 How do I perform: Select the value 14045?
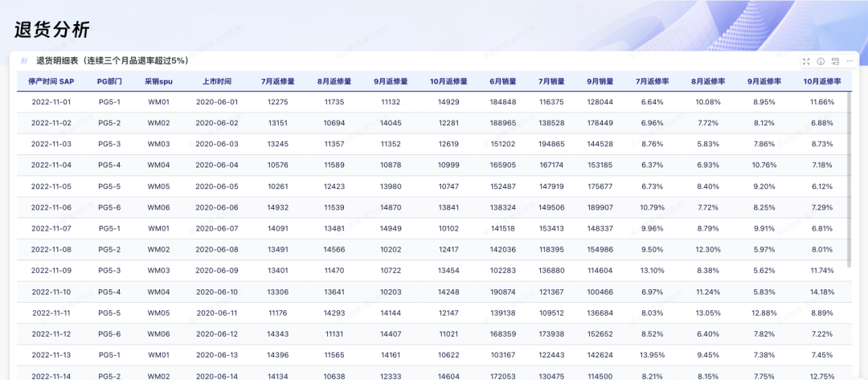click(x=391, y=124)
